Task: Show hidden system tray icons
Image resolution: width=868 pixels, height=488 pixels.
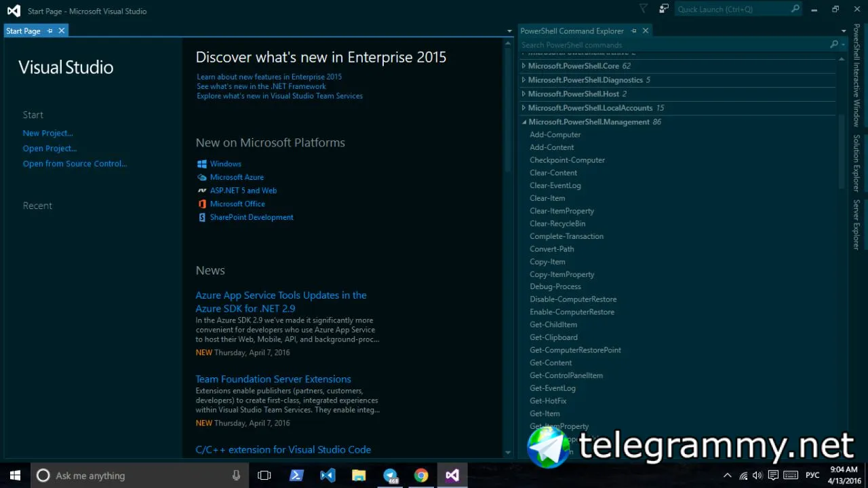Action: tap(728, 476)
